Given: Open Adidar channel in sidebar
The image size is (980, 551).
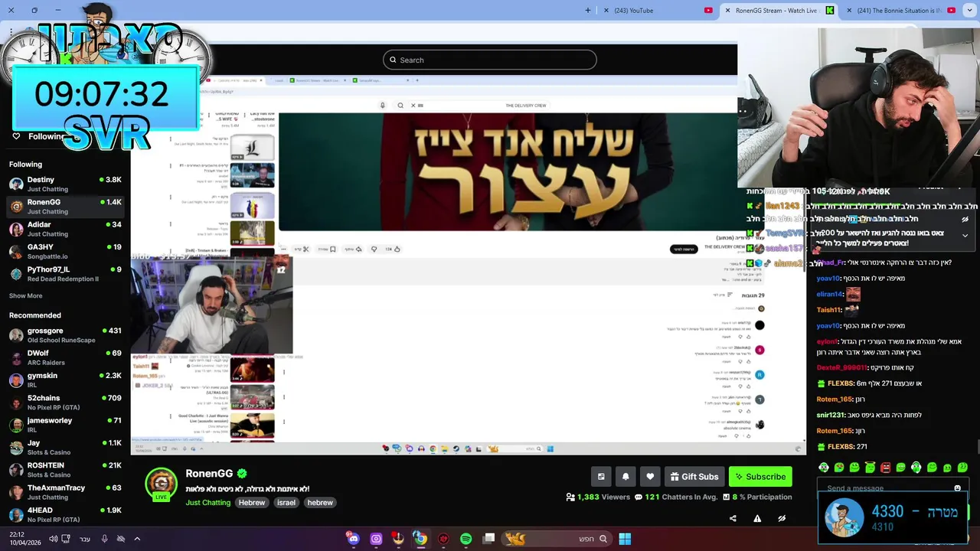Looking at the screenshot, I should point(65,229).
